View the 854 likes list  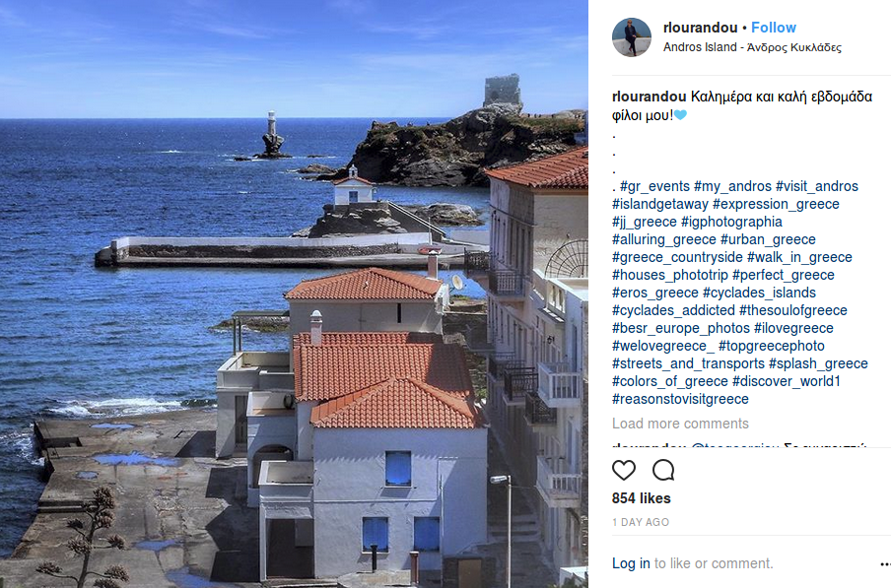click(x=641, y=498)
